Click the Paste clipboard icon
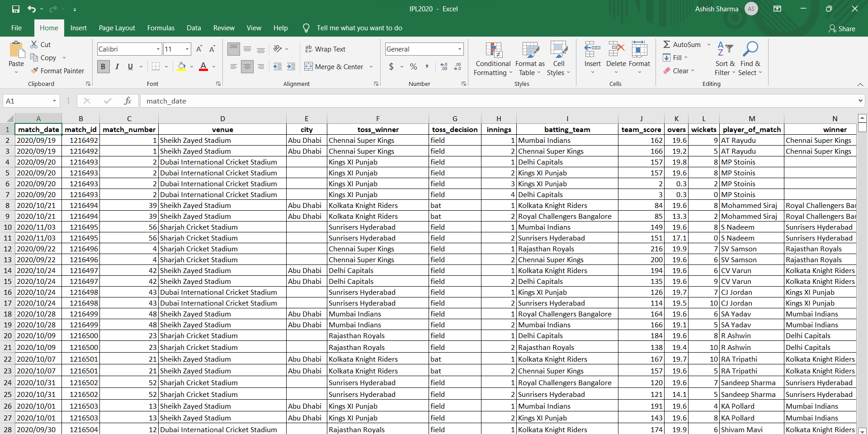Image resolution: width=868 pixels, height=434 pixels. pyautogui.click(x=16, y=50)
